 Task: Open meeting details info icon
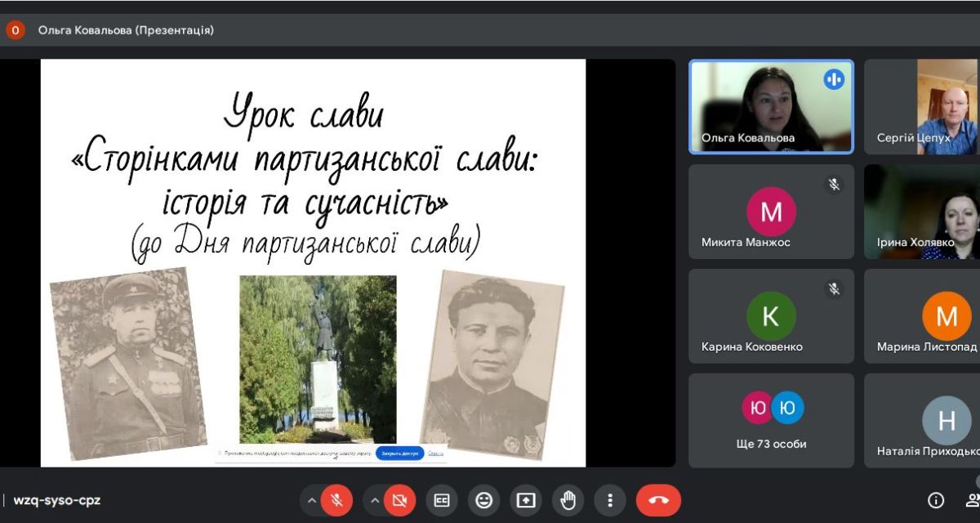(936, 500)
